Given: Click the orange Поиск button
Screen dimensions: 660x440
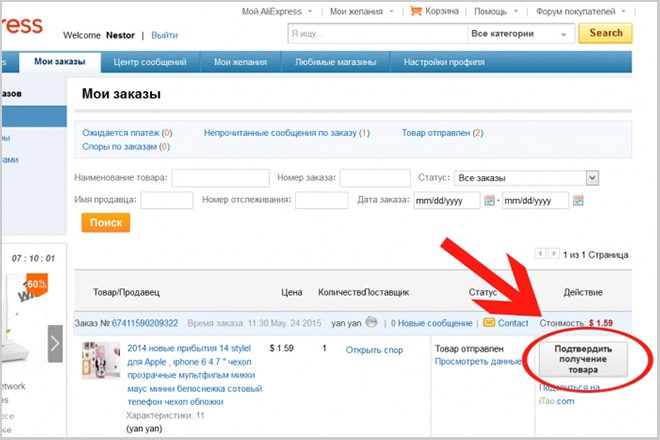Looking at the screenshot, I should click(x=106, y=223).
